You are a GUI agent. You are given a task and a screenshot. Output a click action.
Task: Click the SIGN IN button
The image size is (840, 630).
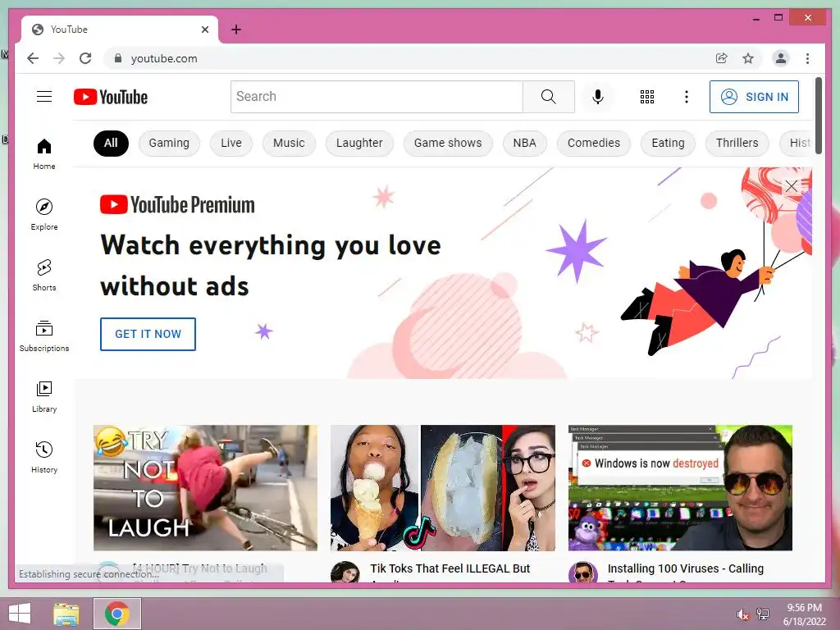point(754,97)
